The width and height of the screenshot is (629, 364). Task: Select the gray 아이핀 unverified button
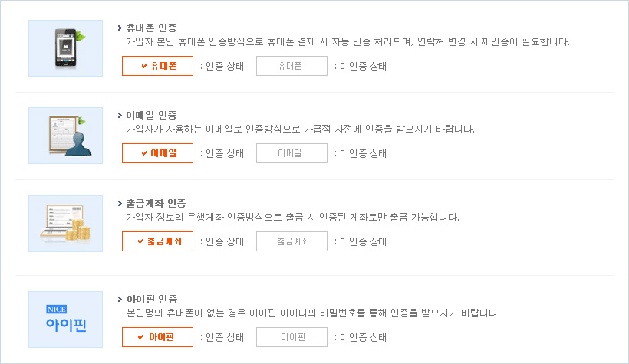[291, 337]
